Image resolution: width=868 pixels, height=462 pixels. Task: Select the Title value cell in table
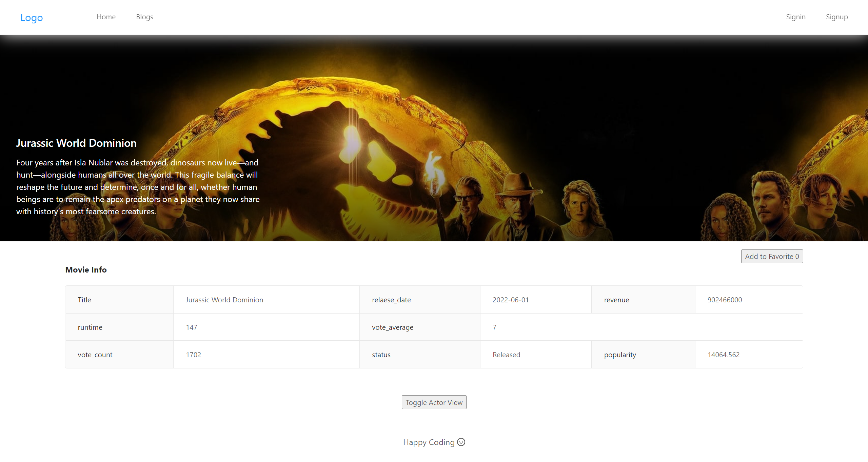click(x=224, y=300)
